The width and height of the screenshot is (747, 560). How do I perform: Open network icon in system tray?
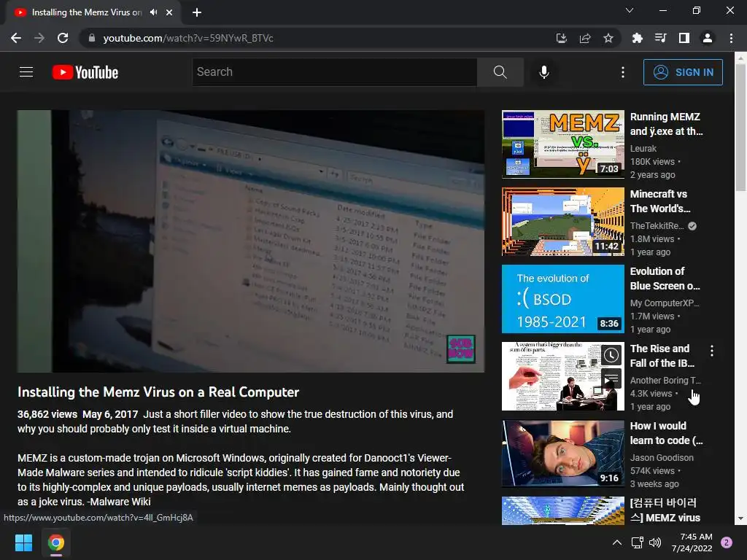tap(638, 542)
